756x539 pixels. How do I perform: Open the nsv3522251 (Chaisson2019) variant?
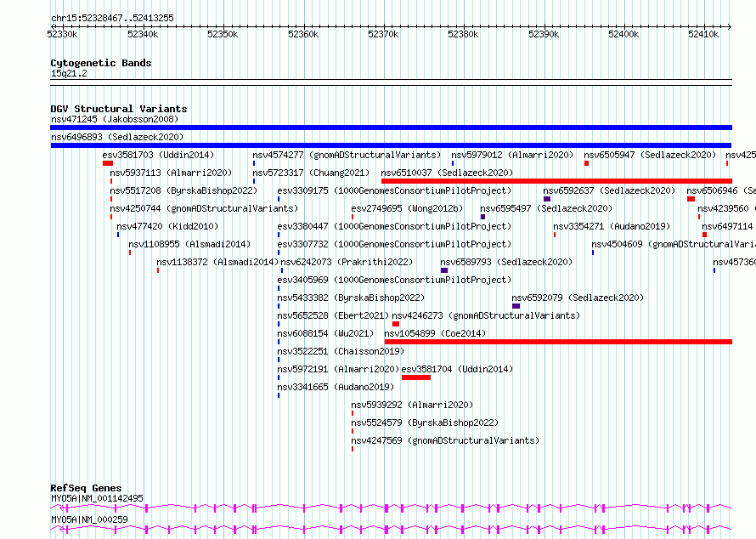click(x=341, y=351)
